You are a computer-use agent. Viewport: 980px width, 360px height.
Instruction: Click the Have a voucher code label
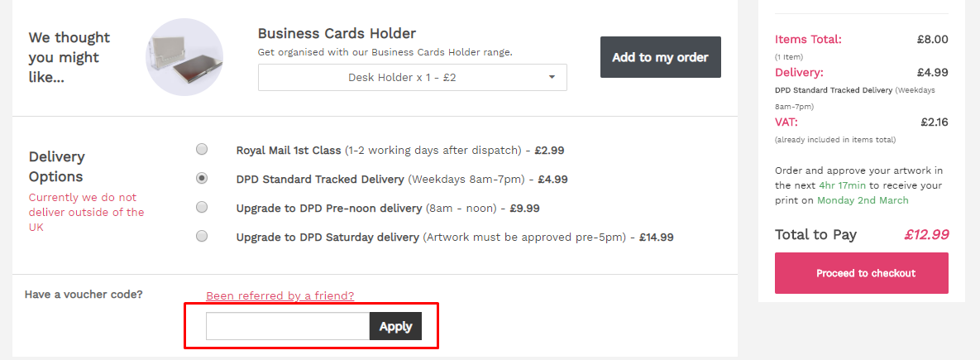84,294
